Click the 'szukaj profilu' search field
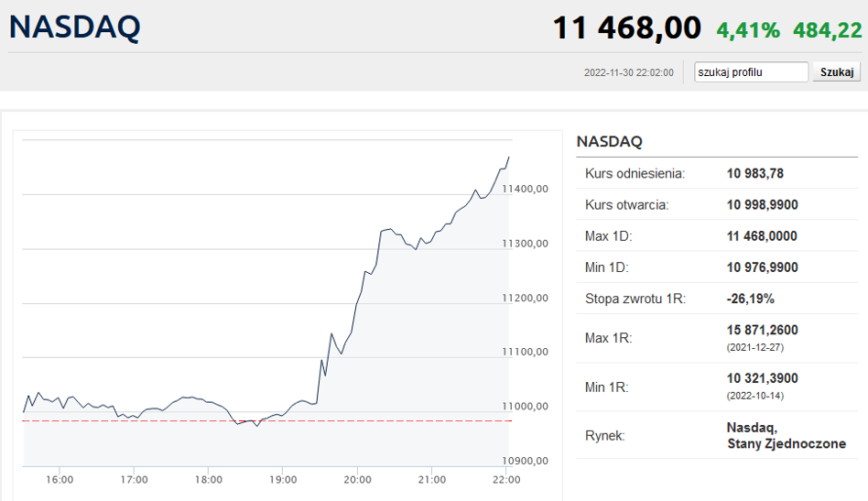Screen dimensions: 868x501 tap(751, 72)
